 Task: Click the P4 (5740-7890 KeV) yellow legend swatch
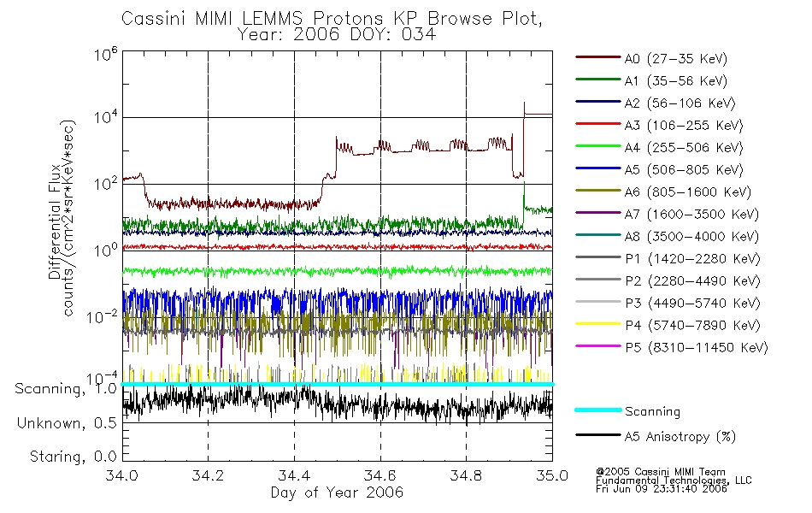598,324
